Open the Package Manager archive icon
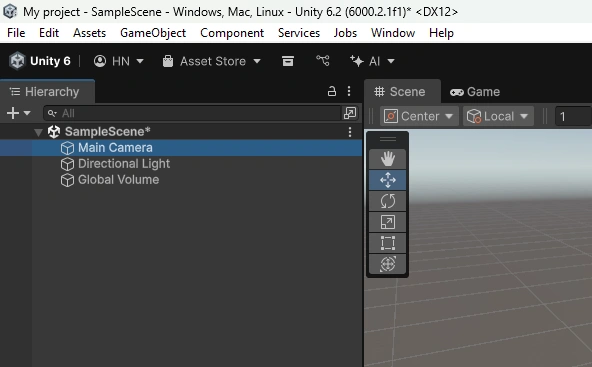The image size is (592, 367). click(x=288, y=61)
